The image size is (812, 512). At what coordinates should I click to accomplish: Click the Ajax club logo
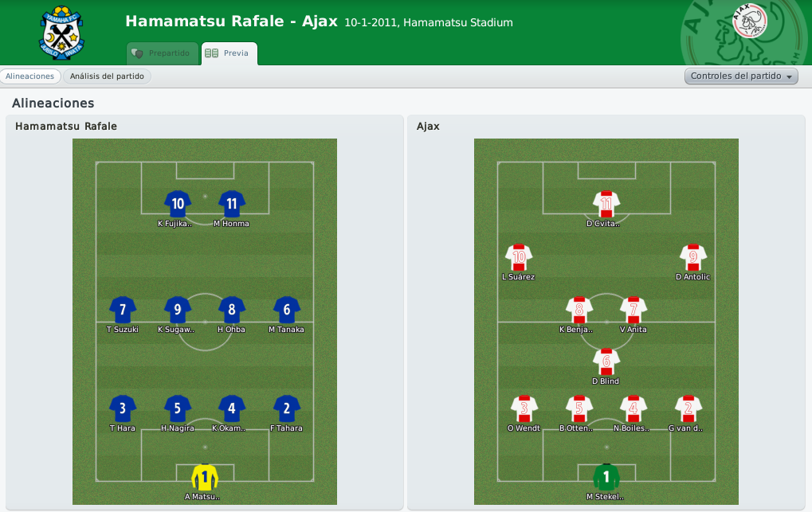click(749, 21)
